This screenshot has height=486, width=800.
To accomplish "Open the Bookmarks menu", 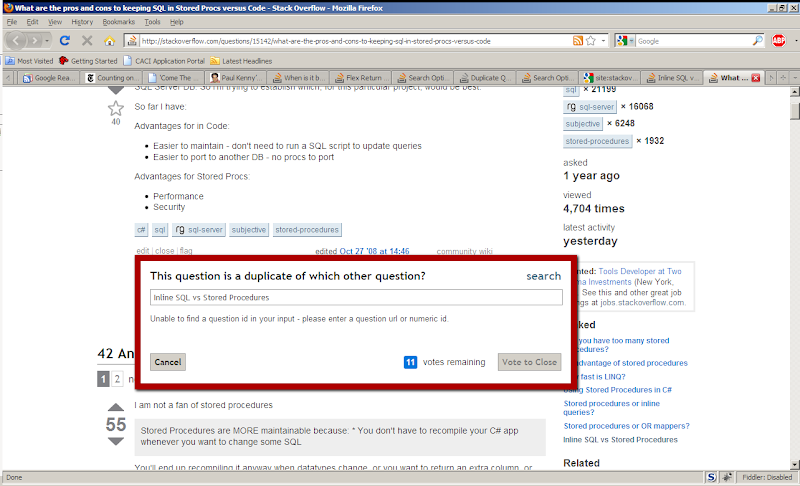I will pyautogui.click(x=118, y=22).
